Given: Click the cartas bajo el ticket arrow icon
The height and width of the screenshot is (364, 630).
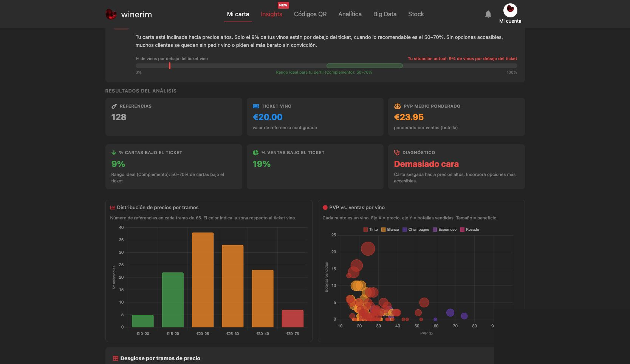Looking at the screenshot, I should [114, 153].
